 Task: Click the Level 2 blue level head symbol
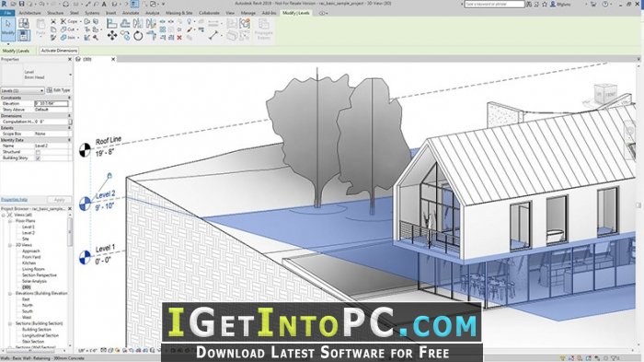[85, 204]
